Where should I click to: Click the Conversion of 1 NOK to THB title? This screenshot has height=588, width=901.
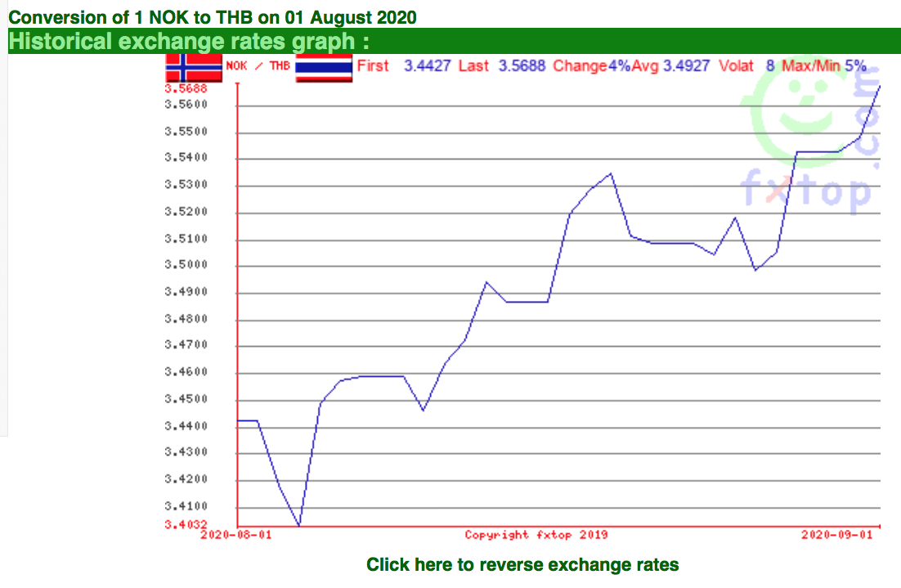click(213, 17)
